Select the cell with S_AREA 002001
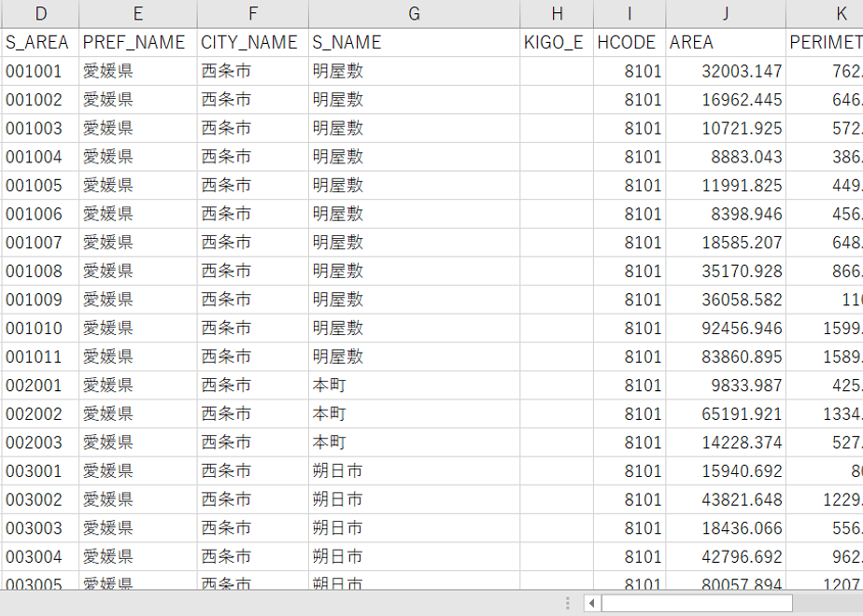The width and height of the screenshot is (863, 616). pos(40,385)
